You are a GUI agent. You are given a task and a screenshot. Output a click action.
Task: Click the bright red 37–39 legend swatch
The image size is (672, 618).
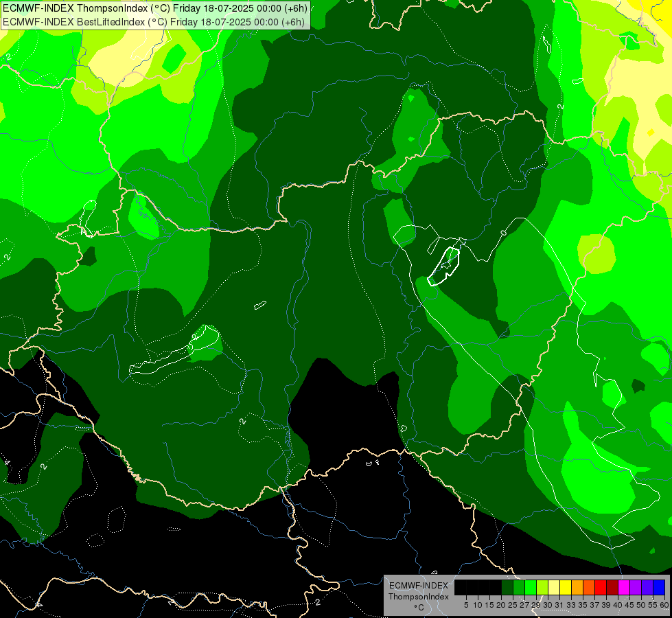pyautogui.click(x=601, y=587)
